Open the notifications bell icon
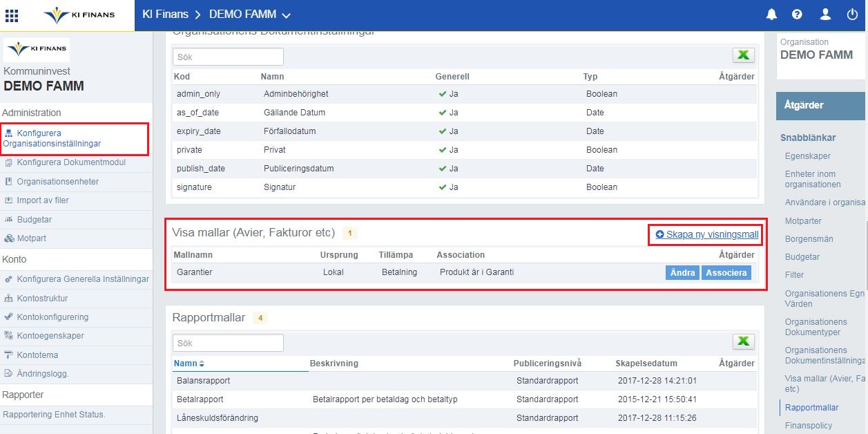Viewport: 868px width, 434px height. (772, 15)
